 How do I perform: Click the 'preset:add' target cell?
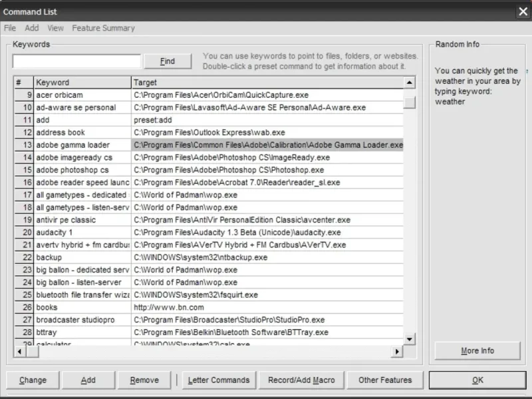[267, 120]
